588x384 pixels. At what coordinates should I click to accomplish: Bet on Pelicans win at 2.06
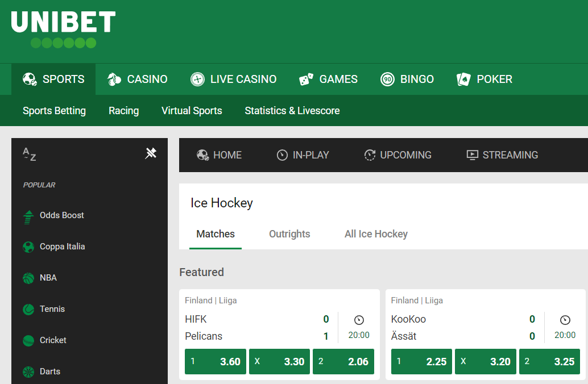[343, 361]
